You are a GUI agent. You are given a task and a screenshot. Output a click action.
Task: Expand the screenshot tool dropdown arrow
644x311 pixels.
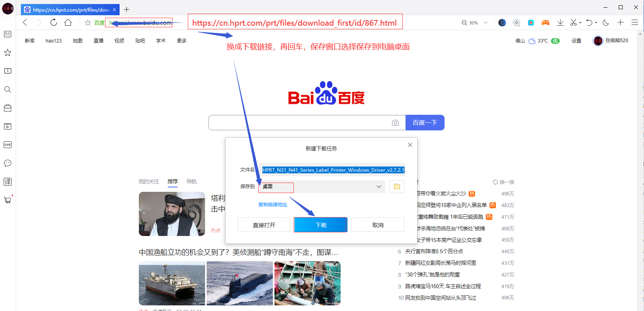pos(580,23)
